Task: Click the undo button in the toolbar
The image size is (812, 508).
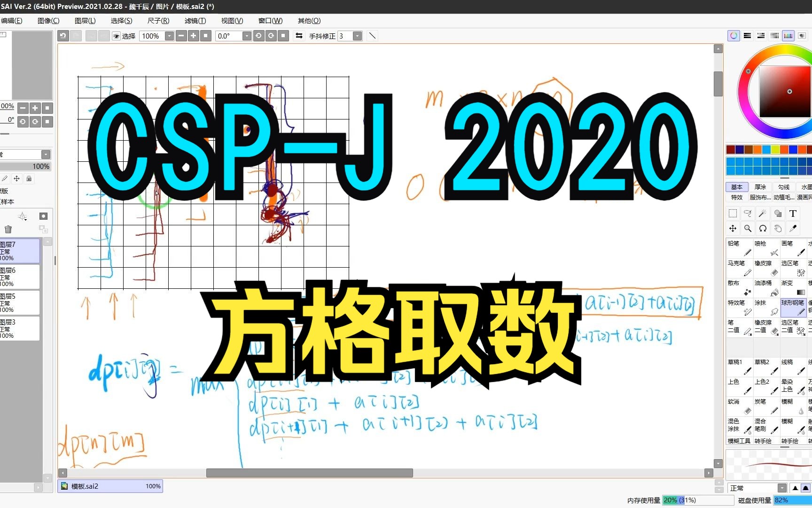Action: point(63,36)
